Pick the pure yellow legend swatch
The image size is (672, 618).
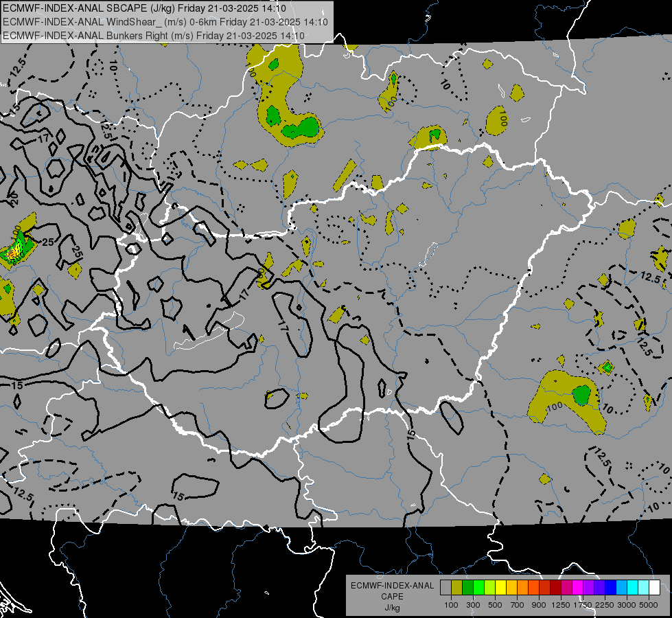(x=500, y=587)
